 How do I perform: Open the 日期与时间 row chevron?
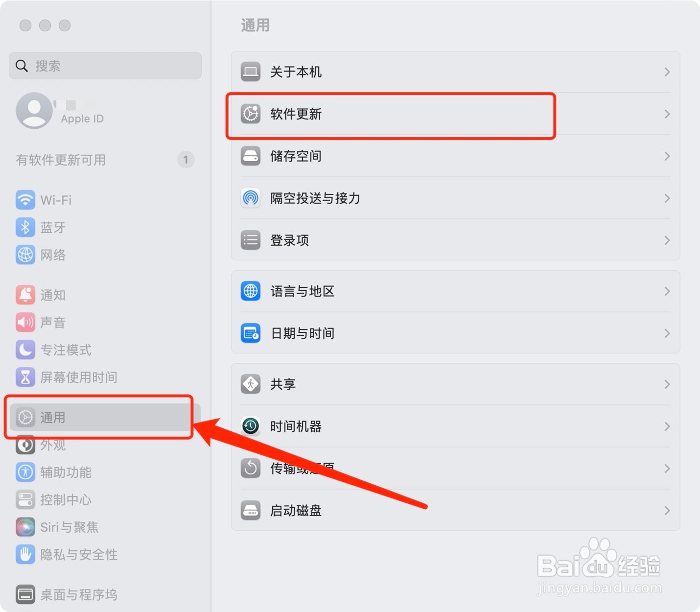667,333
